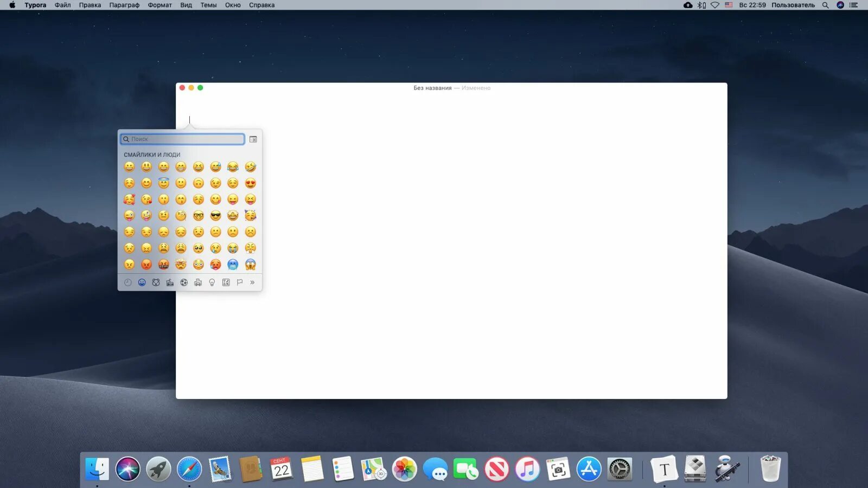Open the Формат menu
868x488 pixels.
159,5
